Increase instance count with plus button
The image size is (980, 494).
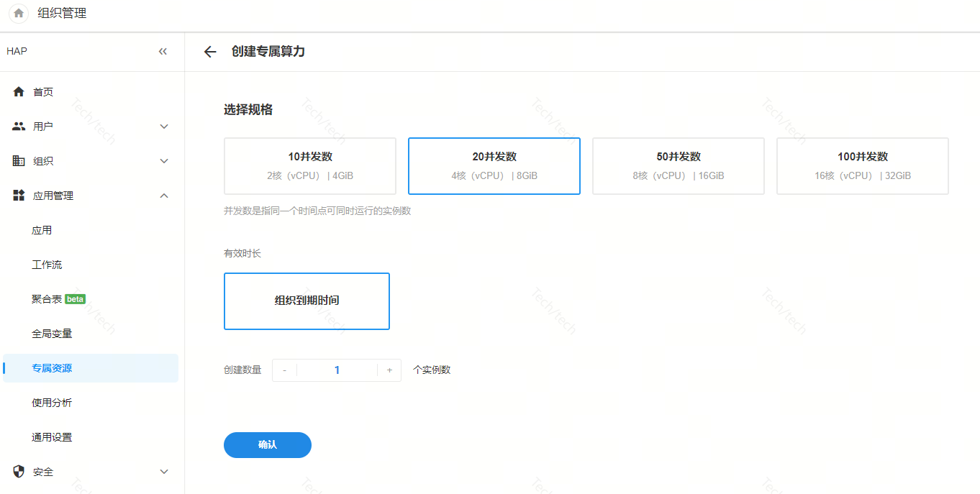coord(389,370)
